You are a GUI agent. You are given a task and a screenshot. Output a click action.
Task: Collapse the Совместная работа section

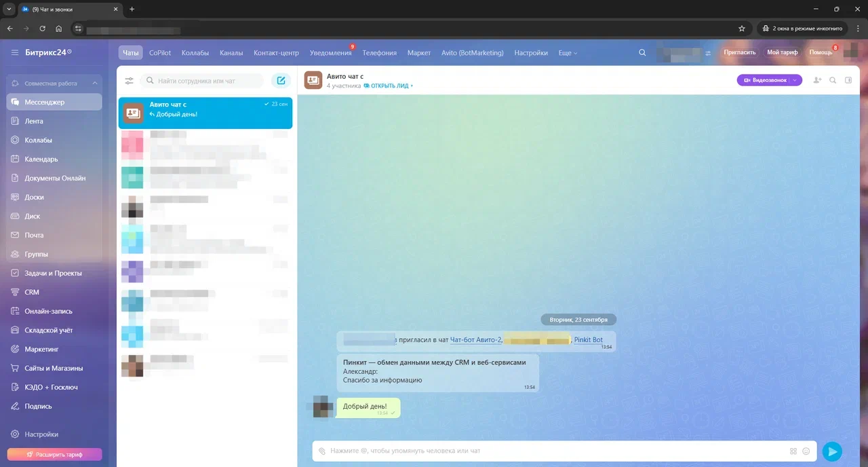tap(95, 83)
